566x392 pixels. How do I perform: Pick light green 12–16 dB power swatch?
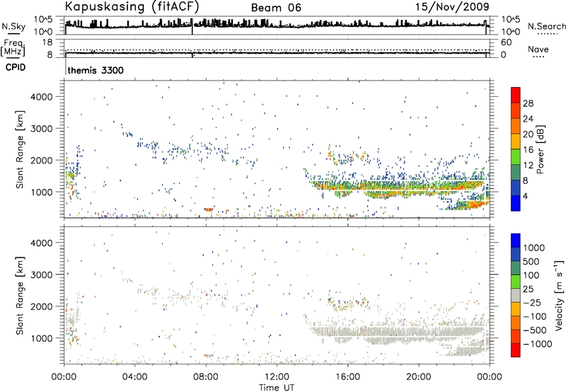[516, 157]
